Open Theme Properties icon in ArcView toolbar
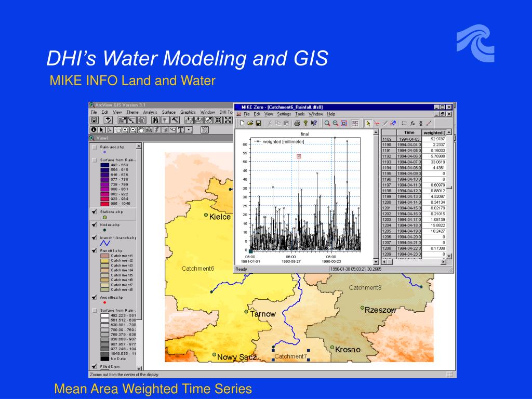Image resolution: width=532 pixels, height=399 pixels. pos(123,120)
